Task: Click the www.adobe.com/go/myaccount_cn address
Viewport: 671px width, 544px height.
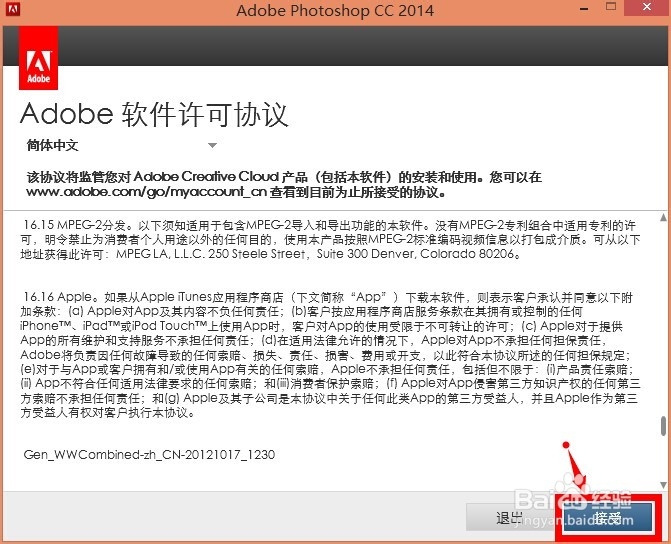Action: click(x=146, y=192)
